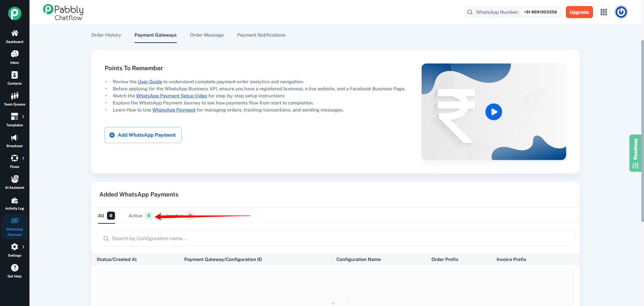The image size is (644, 306).
Task: Click the Invoice Prefix column header
Action: pyautogui.click(x=512, y=259)
